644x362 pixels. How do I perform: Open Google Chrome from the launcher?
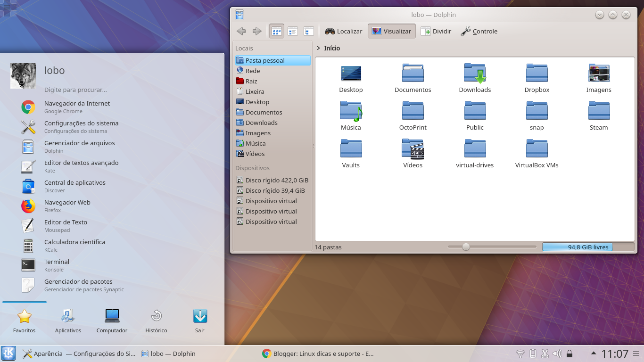[x=76, y=107]
